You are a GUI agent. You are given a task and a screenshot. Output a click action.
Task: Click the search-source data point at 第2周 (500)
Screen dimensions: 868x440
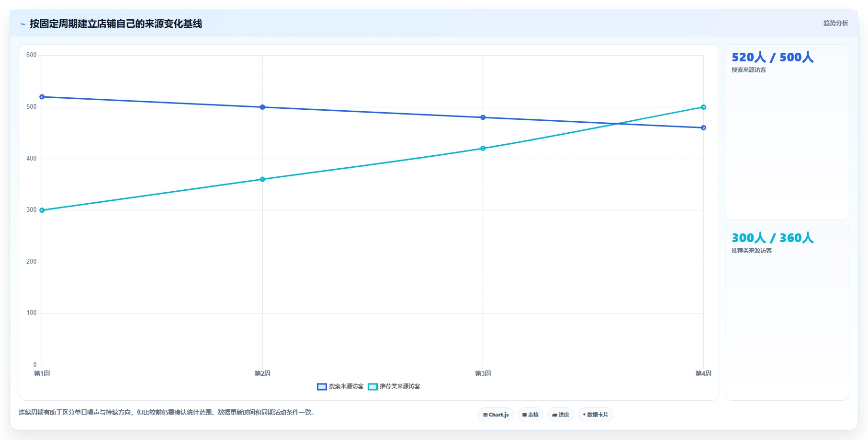262,107
